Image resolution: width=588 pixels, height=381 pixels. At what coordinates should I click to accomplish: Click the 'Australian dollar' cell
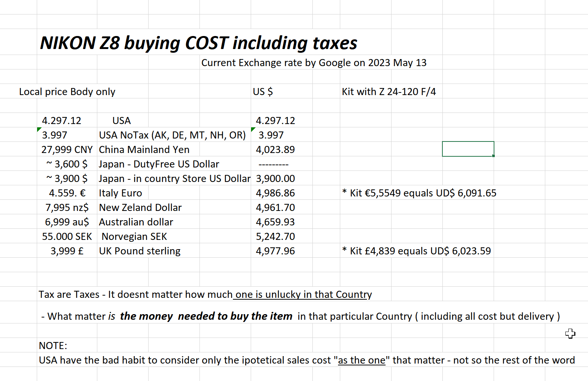coord(136,222)
